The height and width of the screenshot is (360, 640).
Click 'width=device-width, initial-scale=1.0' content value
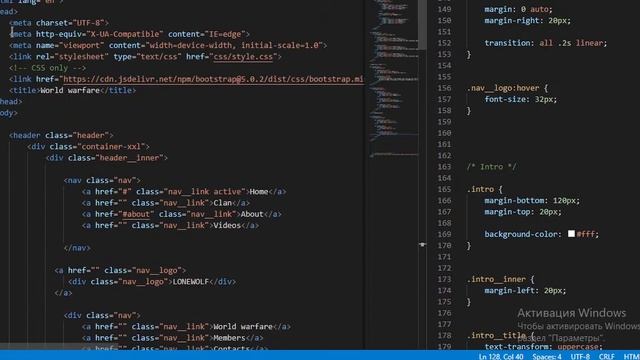coord(234,45)
